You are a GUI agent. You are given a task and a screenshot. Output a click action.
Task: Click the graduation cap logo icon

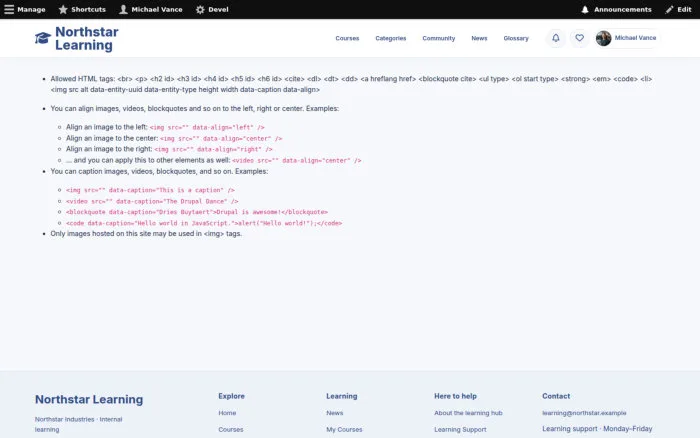pos(43,38)
